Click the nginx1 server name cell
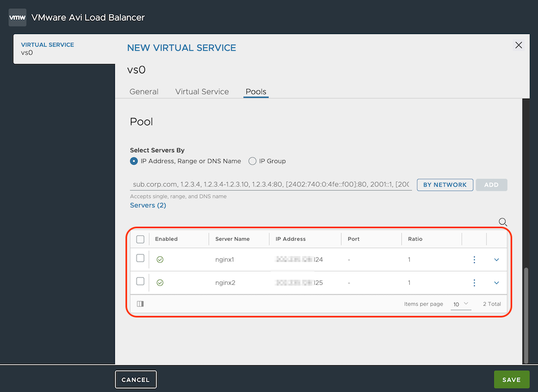This screenshot has height=392, width=538. [x=225, y=260]
